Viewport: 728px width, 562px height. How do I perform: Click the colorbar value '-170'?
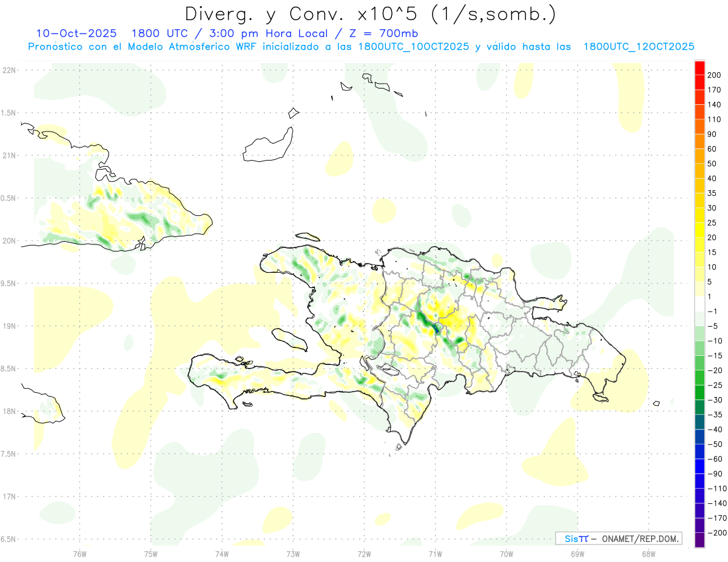coord(718,518)
